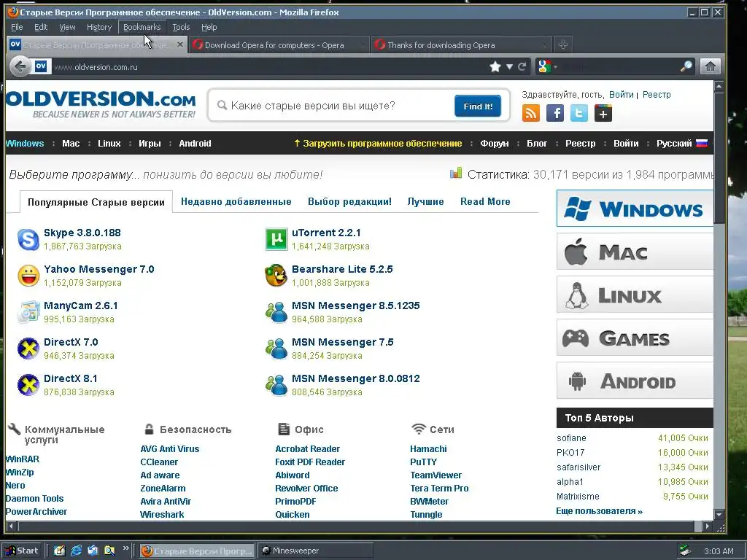Open the Еще пользователя link
The width and height of the screenshot is (747, 560).
(600, 511)
